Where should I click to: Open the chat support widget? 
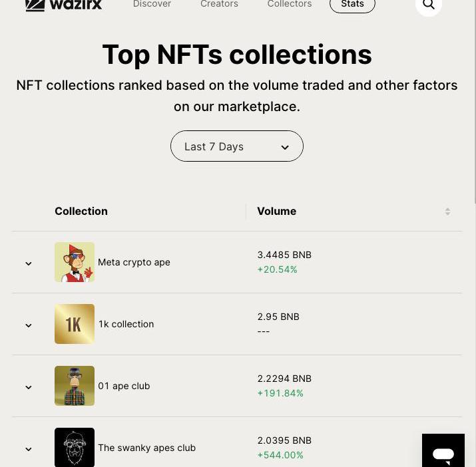tap(443, 452)
